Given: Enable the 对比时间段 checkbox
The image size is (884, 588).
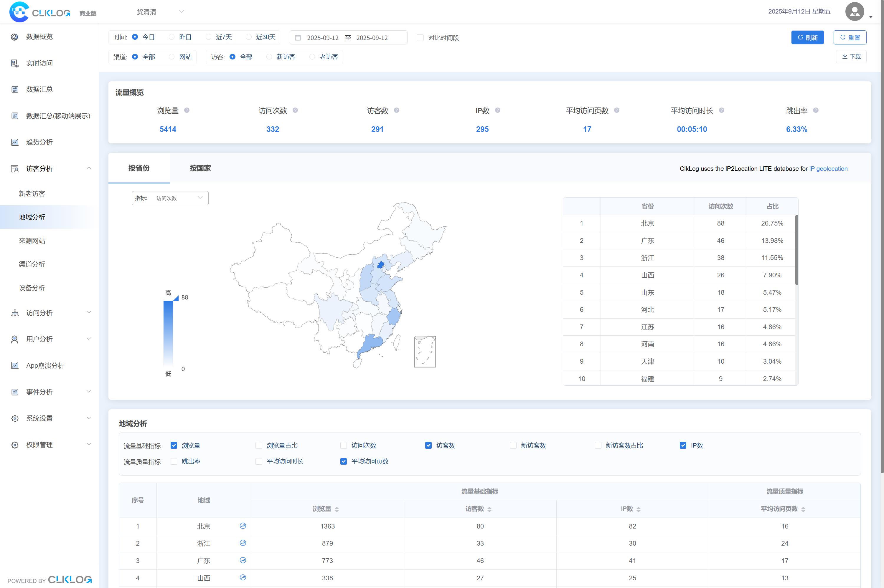Looking at the screenshot, I should (x=420, y=38).
